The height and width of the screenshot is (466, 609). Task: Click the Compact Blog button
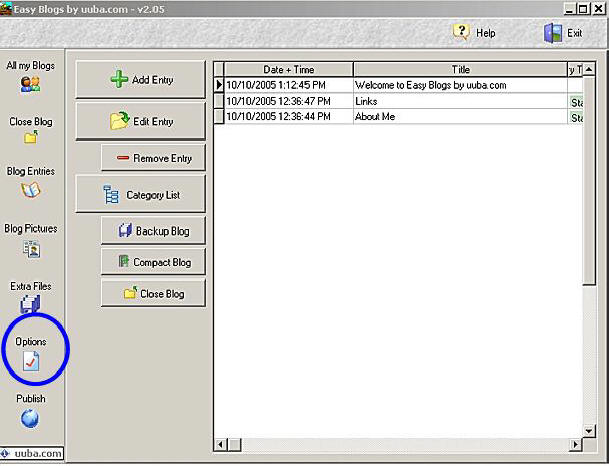tap(153, 263)
